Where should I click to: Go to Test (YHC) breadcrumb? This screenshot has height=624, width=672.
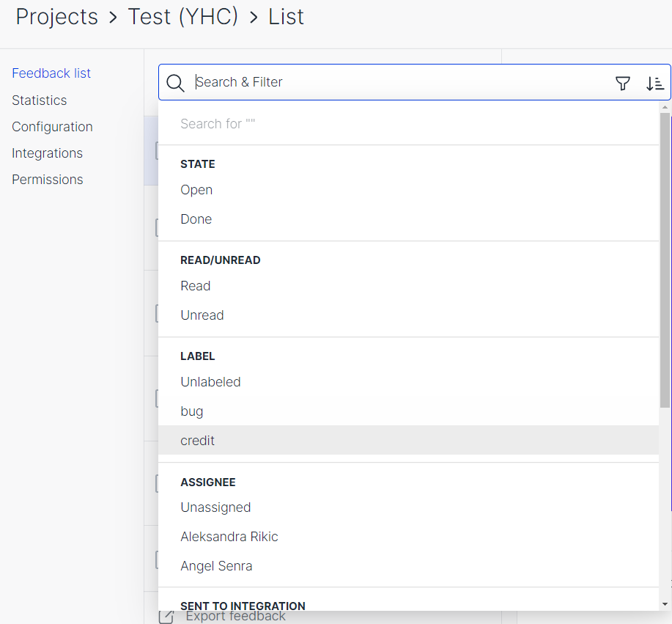(x=183, y=17)
